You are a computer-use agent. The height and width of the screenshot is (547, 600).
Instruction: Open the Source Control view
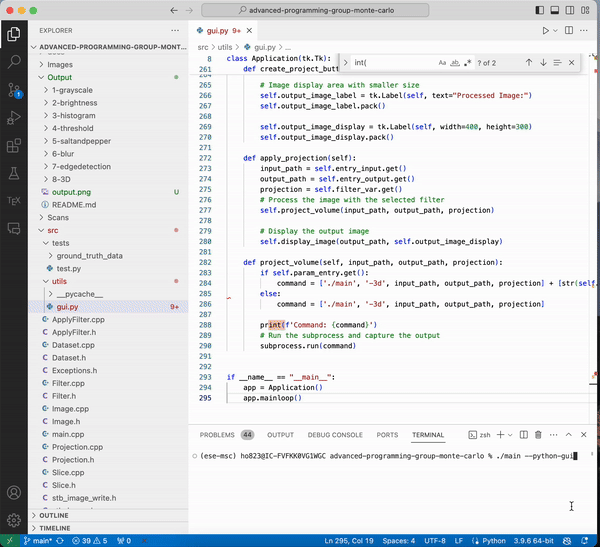tap(14, 90)
